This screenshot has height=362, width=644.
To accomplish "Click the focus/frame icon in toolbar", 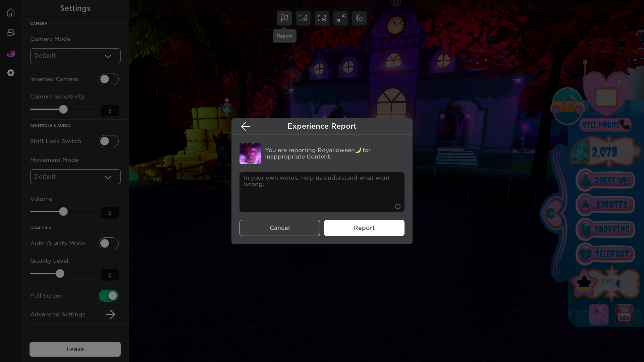I will (x=322, y=18).
